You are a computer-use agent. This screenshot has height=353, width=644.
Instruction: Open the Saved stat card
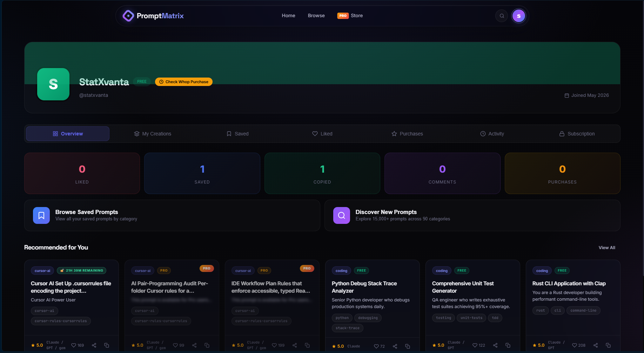click(202, 173)
